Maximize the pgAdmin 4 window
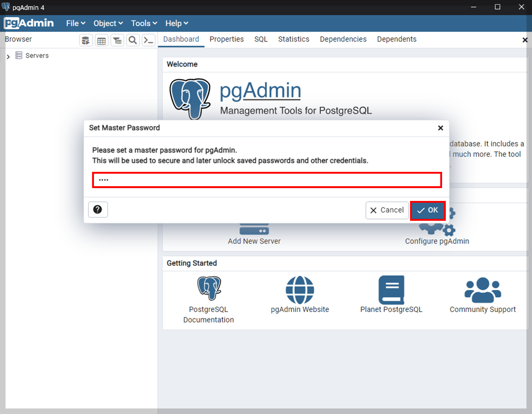The width and height of the screenshot is (532, 414). tap(497, 7)
